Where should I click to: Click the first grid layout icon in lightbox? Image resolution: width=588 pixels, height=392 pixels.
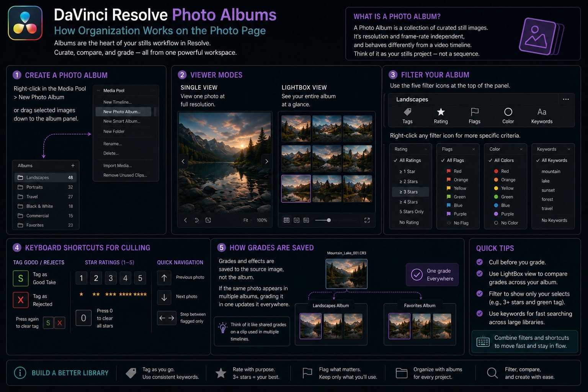tap(286, 220)
